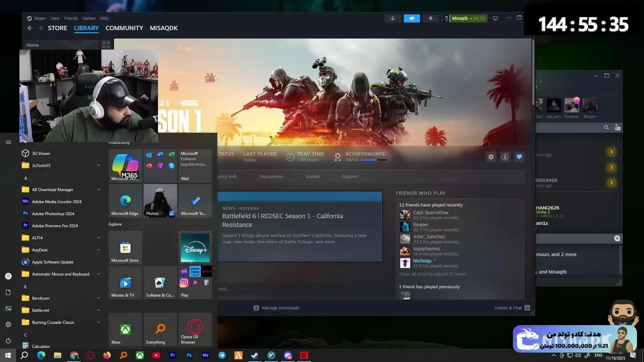The height and width of the screenshot is (362, 644).
Task: Click Telegram icon on taskbar
Action: 222,355
